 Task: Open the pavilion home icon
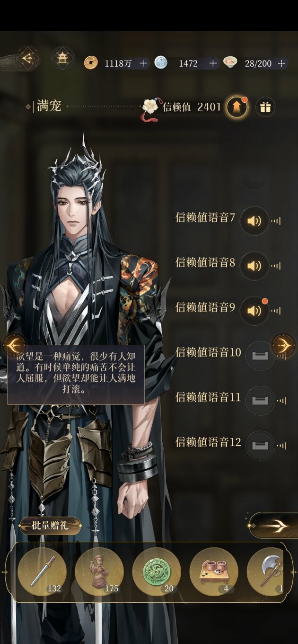pos(62,59)
